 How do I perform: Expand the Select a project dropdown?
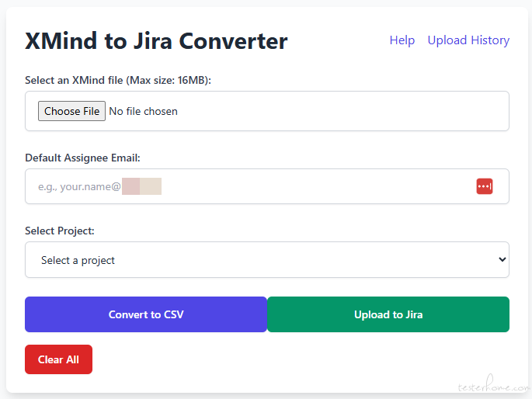tap(266, 259)
